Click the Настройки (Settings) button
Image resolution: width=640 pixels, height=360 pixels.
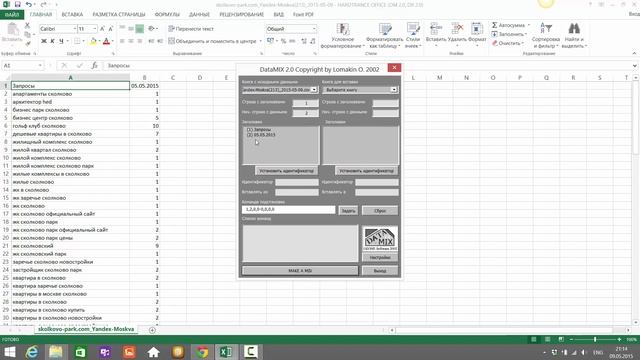tap(380, 258)
